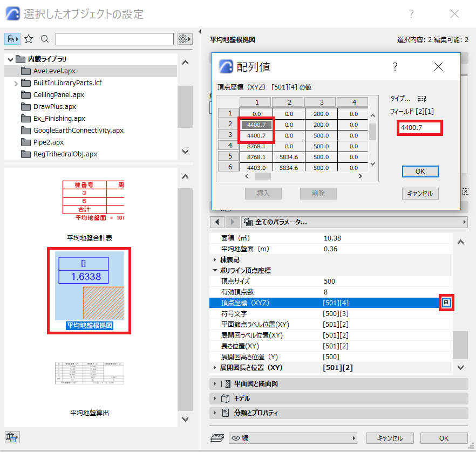Open the 全てのパラメータ menu
Screen dimensions: 476x453
tap(354, 222)
